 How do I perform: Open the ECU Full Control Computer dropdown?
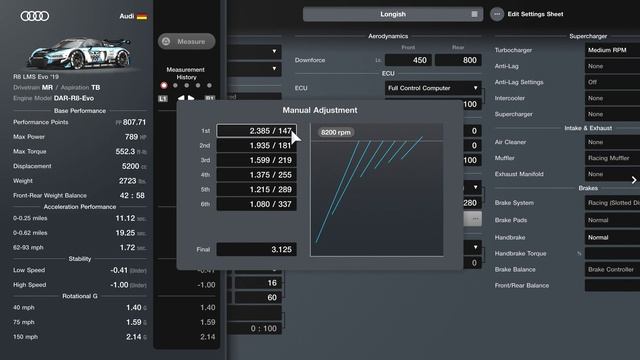433,88
